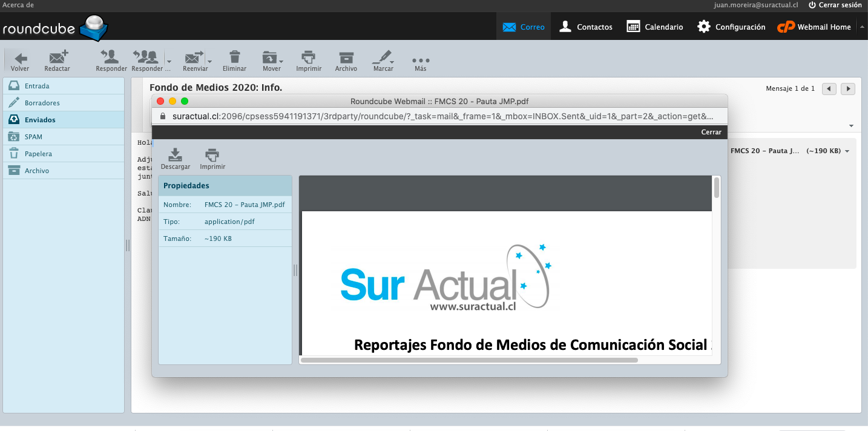Click the roundcube logo

(x=55, y=28)
